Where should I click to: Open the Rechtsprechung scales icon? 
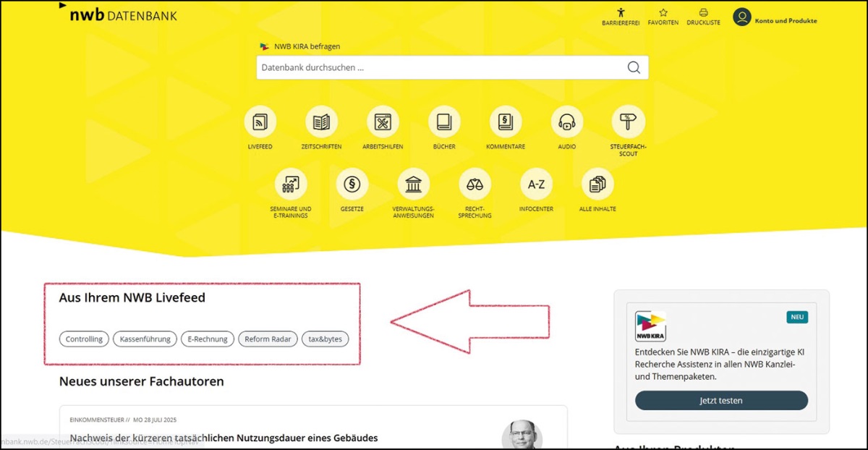pyautogui.click(x=475, y=184)
